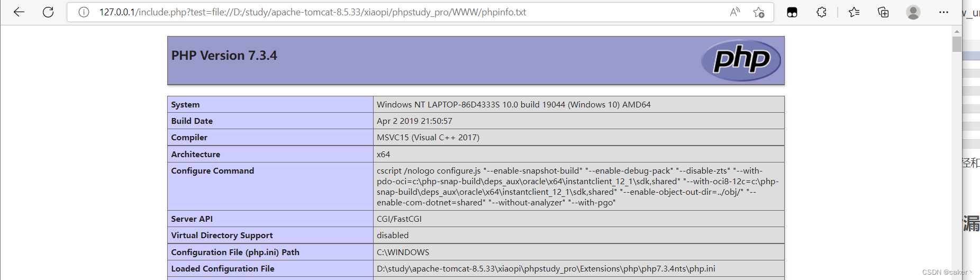Click the 'x64' architecture value
The height and width of the screenshot is (280, 980).
tap(383, 155)
